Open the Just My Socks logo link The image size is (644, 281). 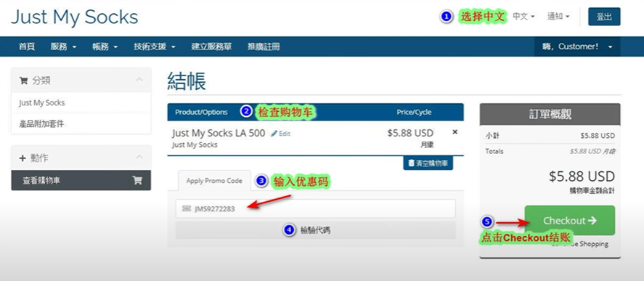pyautogui.click(x=74, y=17)
